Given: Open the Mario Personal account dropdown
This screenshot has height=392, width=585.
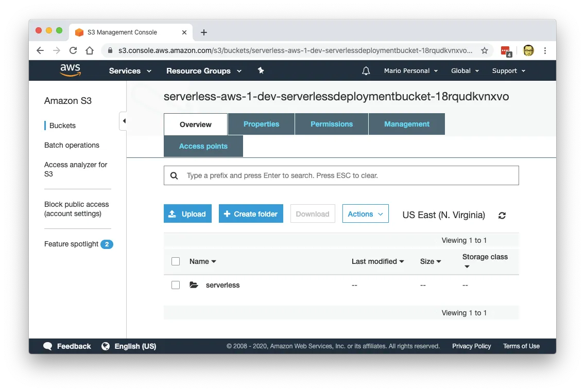Looking at the screenshot, I should (x=411, y=71).
